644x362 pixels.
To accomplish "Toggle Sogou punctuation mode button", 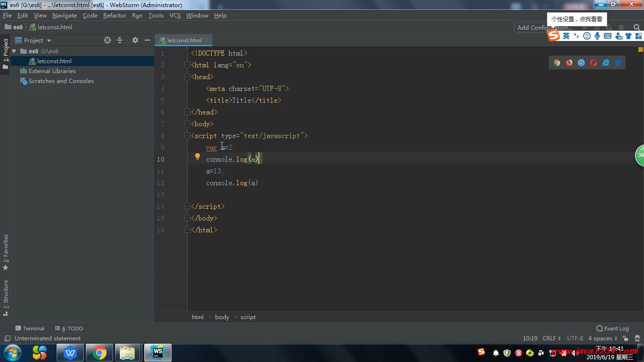I will pos(577,36).
